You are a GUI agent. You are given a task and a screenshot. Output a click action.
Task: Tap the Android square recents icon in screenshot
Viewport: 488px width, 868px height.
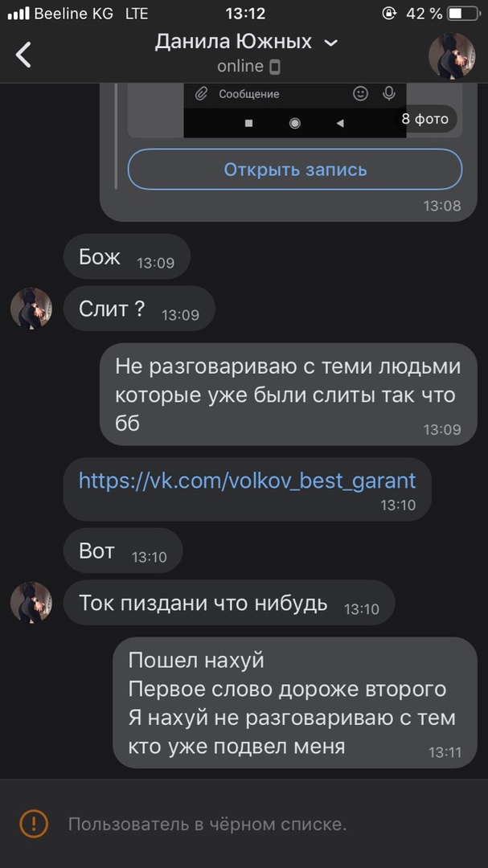pos(248,124)
